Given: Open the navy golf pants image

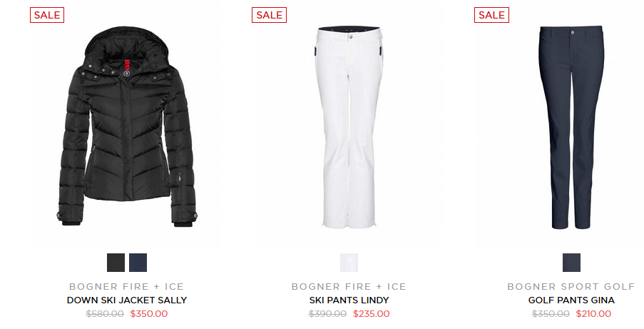Looking at the screenshot, I should click(571, 126).
